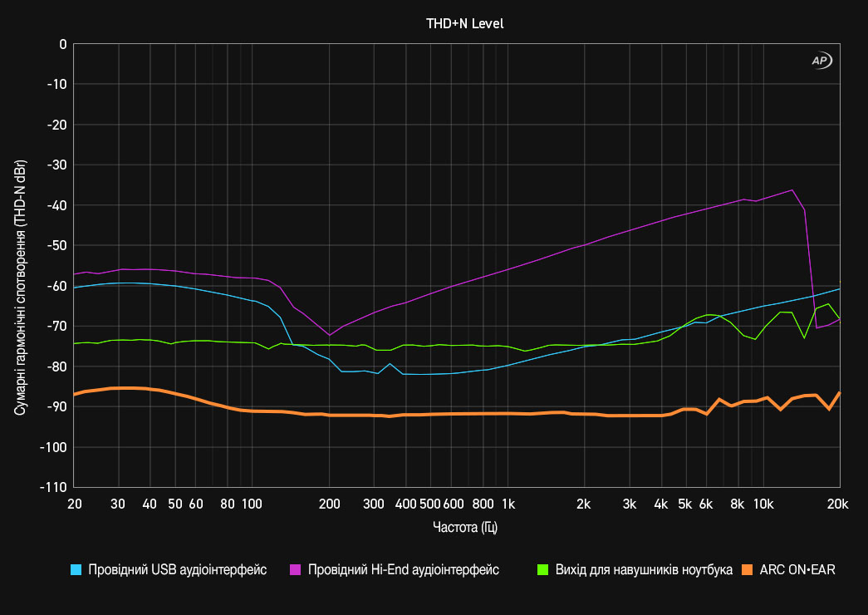868x615 pixels.
Task: Click the '0' y-axis tick label
Action: pyautogui.click(x=62, y=44)
